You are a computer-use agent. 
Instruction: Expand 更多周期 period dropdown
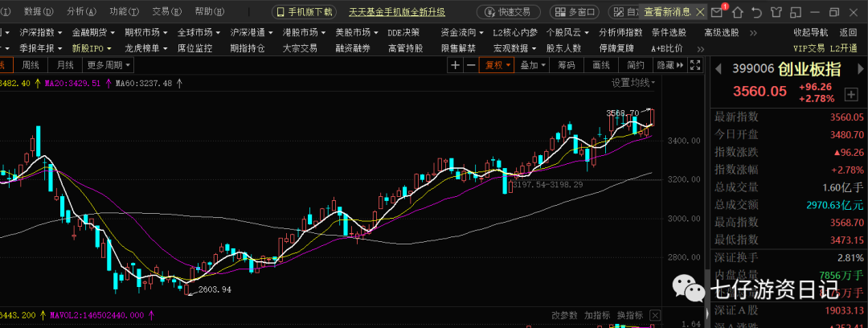coord(108,65)
